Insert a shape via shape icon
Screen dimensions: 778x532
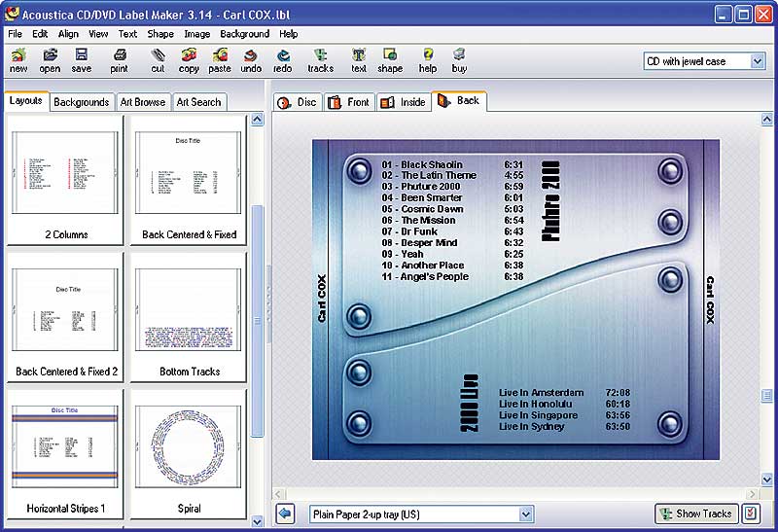(390, 60)
